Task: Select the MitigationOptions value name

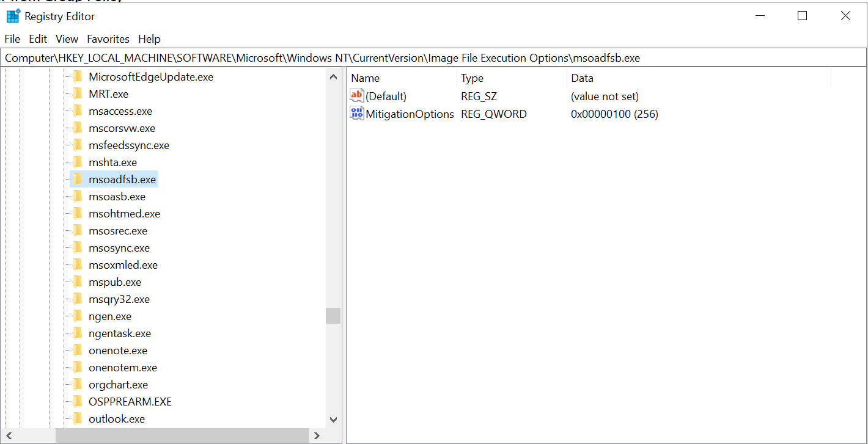Action: point(410,114)
